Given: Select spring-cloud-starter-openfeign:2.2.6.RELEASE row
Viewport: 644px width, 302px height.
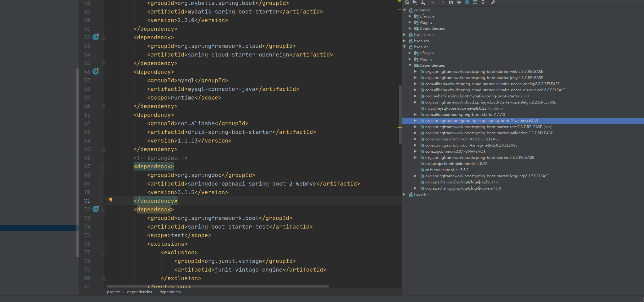Looking at the screenshot, I should point(491,102).
